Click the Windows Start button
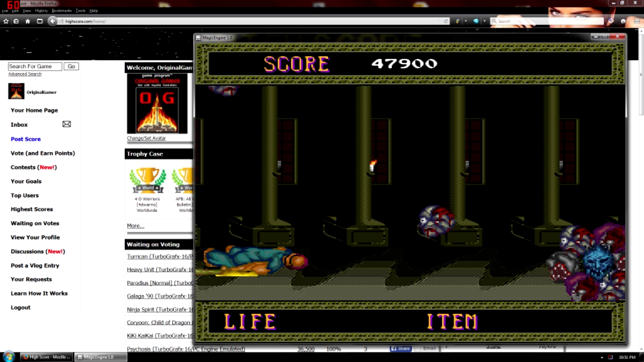644x362 pixels. (10, 357)
